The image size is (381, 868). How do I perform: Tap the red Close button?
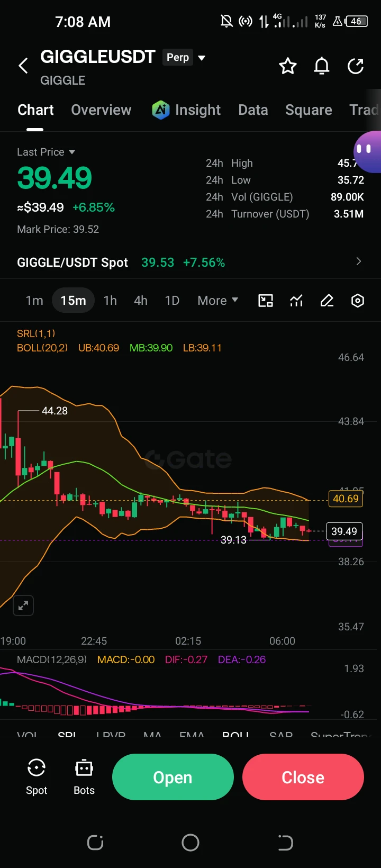tap(303, 777)
